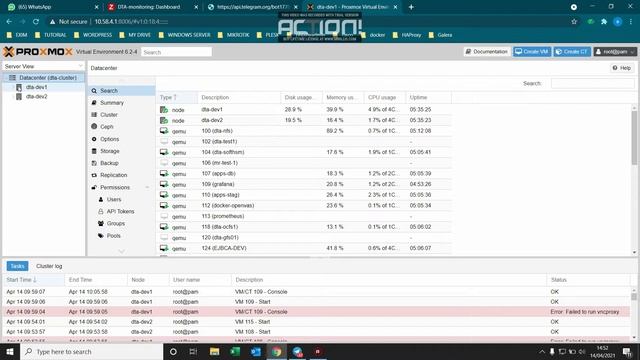Viewport: 640px width, 360px height.
Task: Sort by the Uptime column header
Action: point(429,98)
